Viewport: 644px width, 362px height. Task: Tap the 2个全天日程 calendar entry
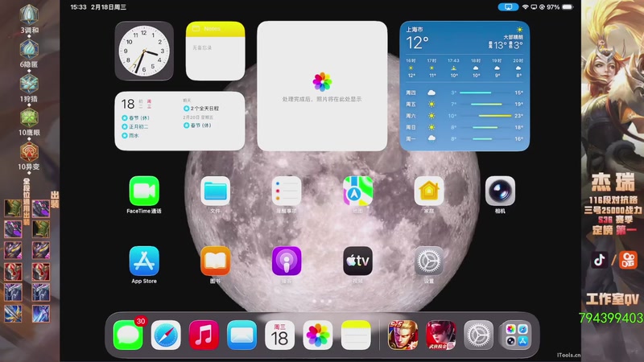point(201,109)
